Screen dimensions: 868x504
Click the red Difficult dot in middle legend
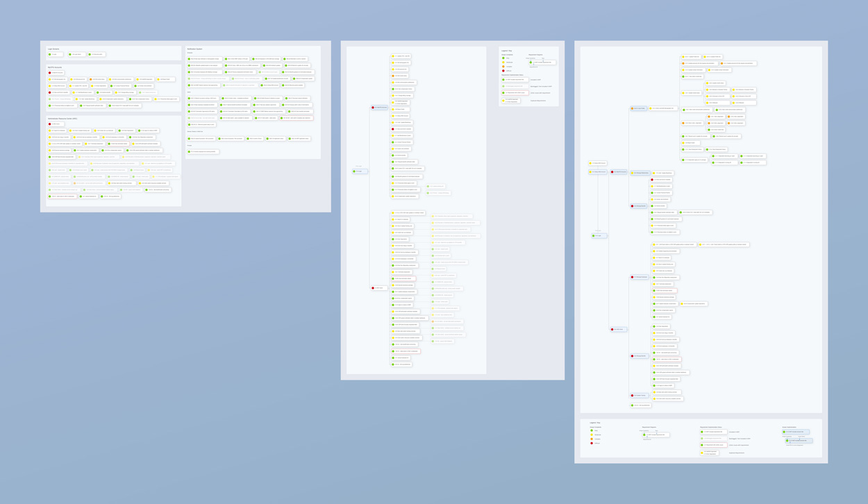(503, 71)
